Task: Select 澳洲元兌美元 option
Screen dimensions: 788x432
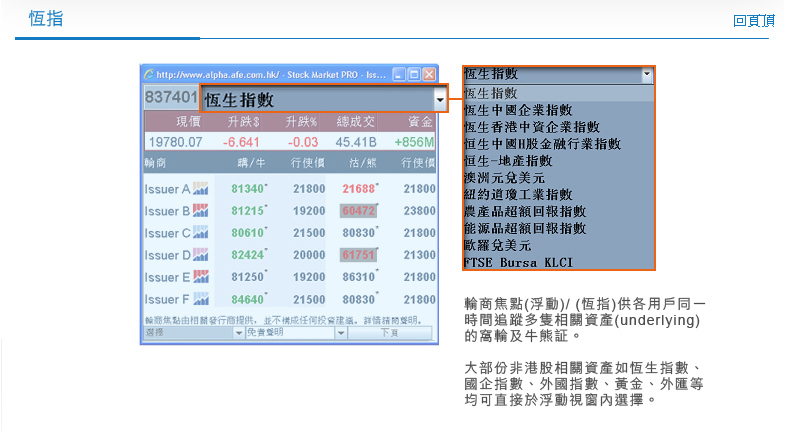Action: coord(558,178)
